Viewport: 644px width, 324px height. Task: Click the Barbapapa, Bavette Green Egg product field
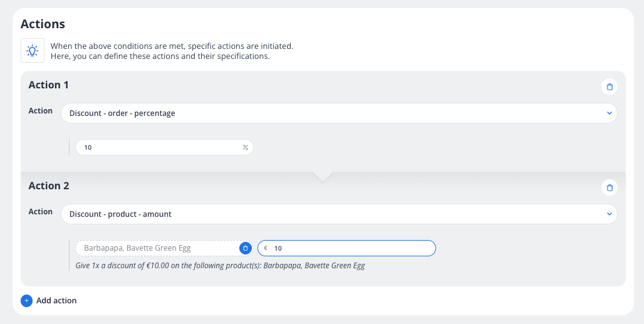click(157, 248)
